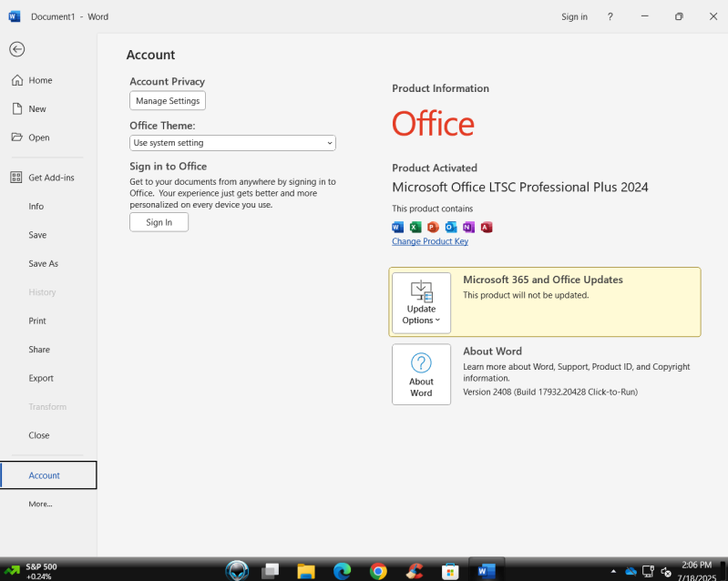The width and height of the screenshot is (728, 581).
Task: Click the OneDrive cloud tray icon
Action: tap(631, 571)
